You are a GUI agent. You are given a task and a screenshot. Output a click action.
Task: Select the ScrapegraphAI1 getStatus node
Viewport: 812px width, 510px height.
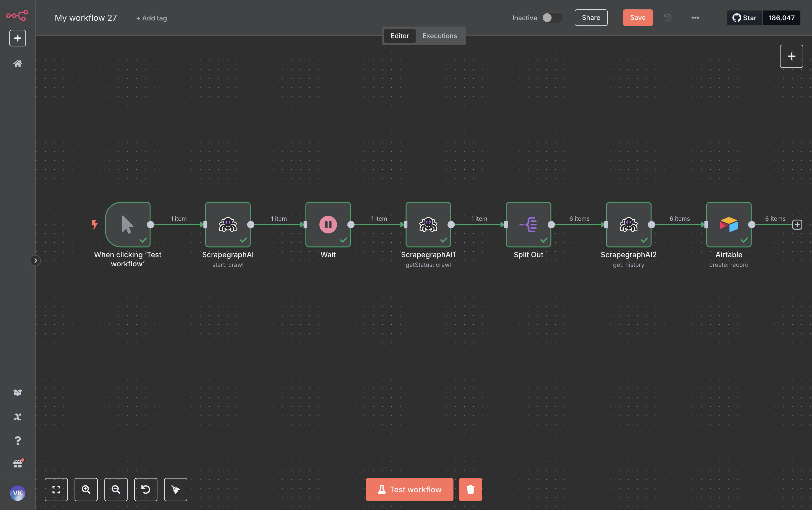click(428, 225)
